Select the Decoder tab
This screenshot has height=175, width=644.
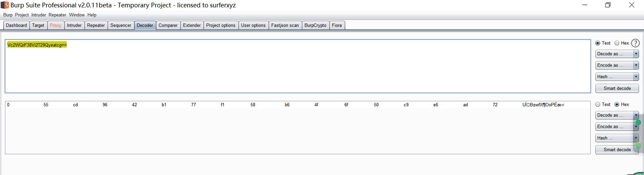[x=145, y=25]
